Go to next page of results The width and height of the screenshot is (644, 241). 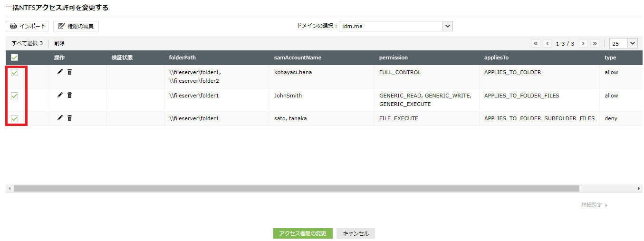pyautogui.click(x=583, y=43)
